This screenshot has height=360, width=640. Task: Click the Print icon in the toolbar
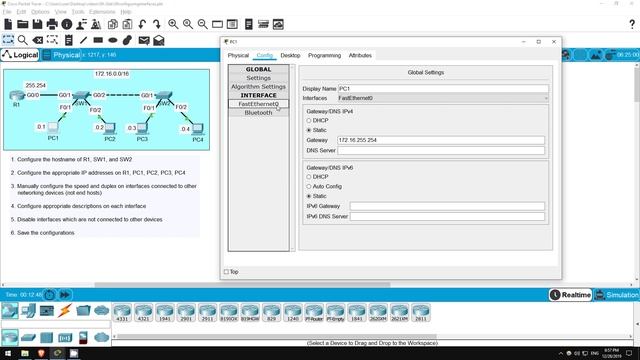pos(52,24)
